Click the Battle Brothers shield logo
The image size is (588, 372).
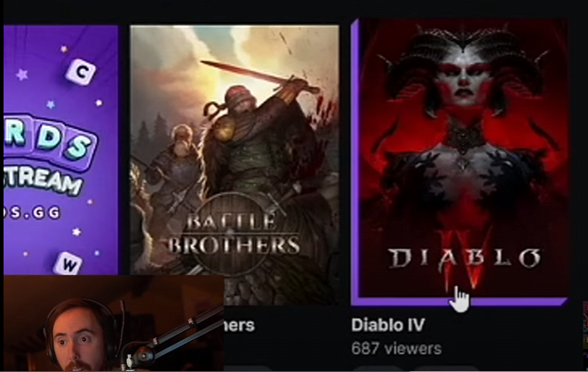point(234,234)
